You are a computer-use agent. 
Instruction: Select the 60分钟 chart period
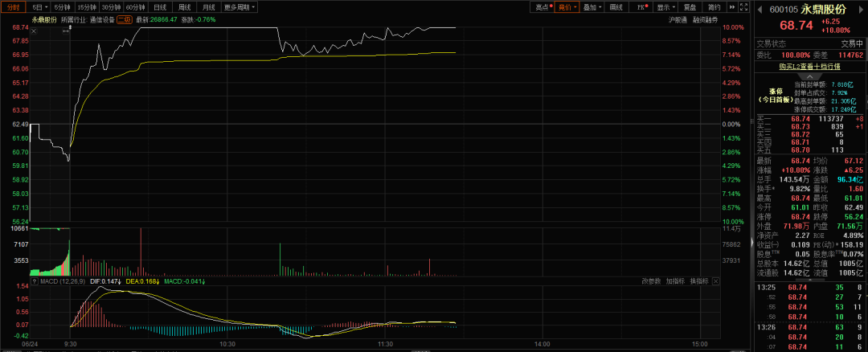click(x=135, y=7)
